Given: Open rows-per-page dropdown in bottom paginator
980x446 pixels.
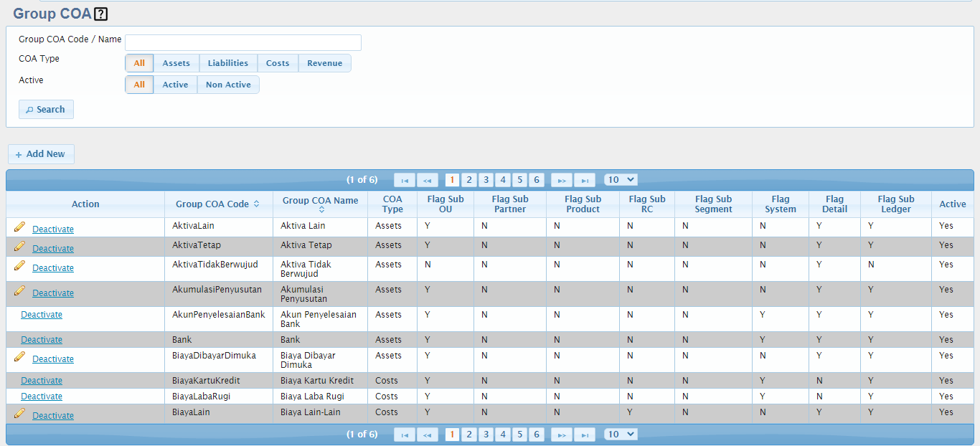Looking at the screenshot, I should click(621, 435).
